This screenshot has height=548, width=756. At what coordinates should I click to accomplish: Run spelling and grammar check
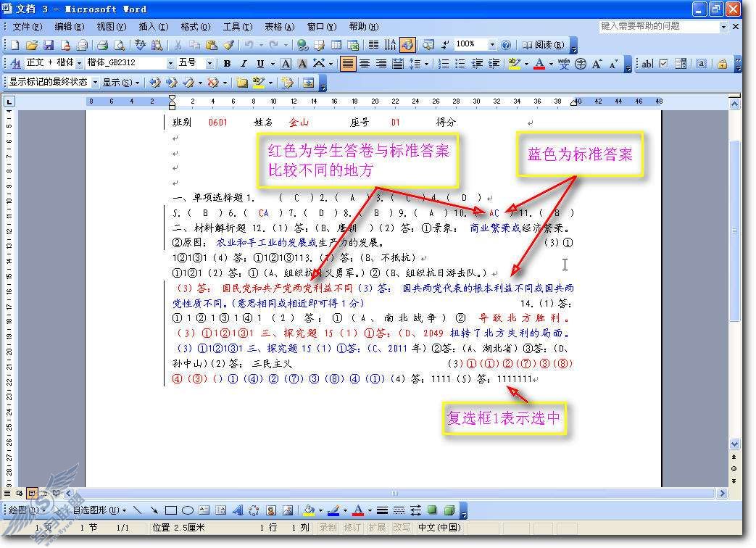coord(141,46)
